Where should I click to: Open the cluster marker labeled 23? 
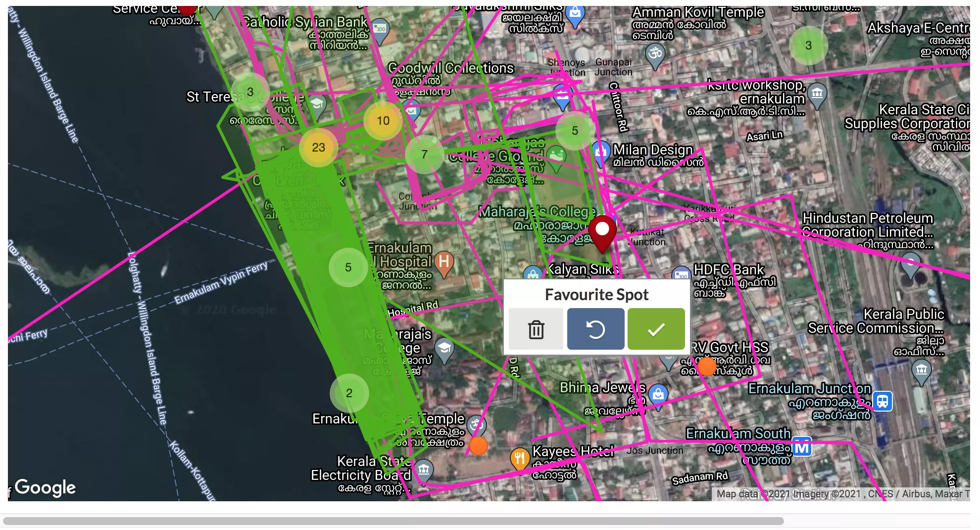[318, 147]
